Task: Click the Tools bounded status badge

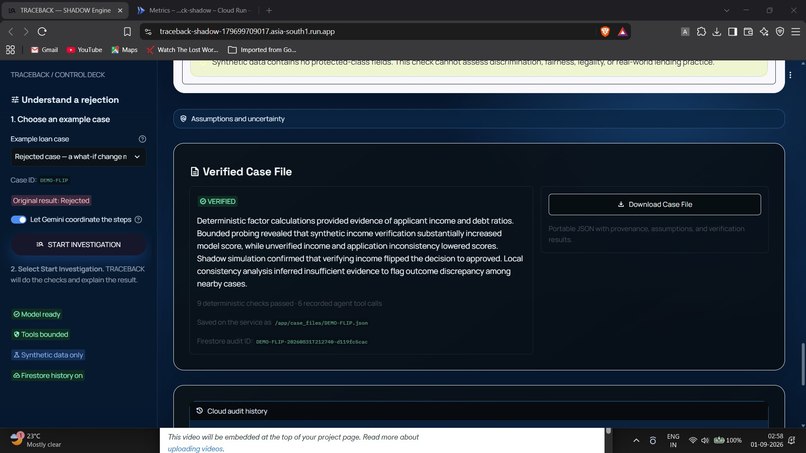Action: pyautogui.click(x=41, y=334)
